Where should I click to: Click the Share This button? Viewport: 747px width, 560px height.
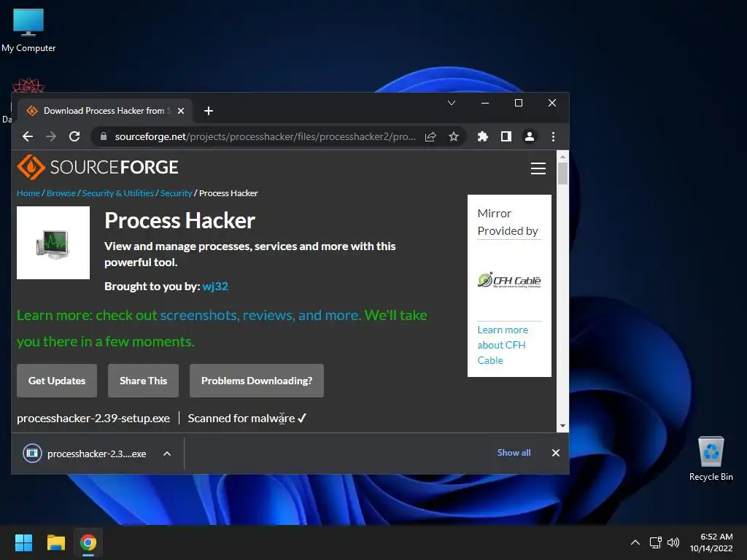click(144, 381)
